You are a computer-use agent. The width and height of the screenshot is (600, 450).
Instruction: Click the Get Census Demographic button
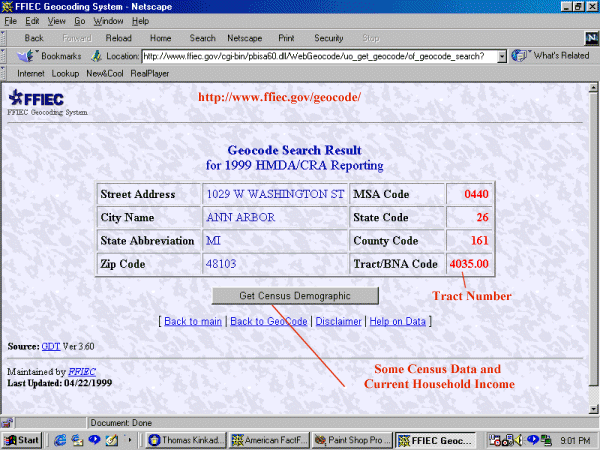(295, 296)
